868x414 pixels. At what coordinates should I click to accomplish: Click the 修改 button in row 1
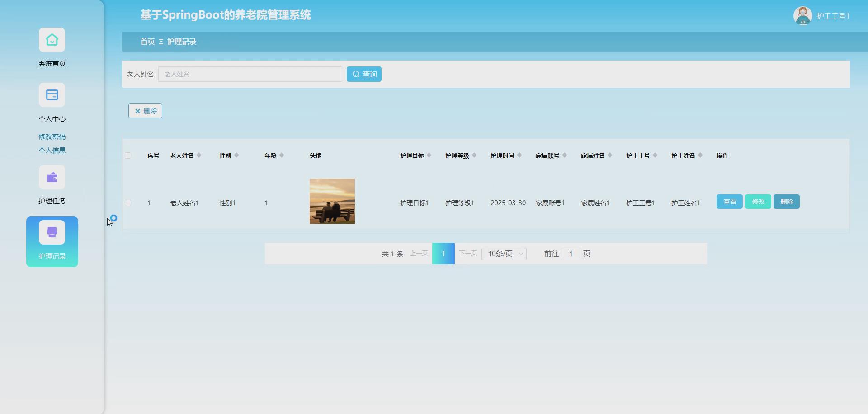(x=758, y=202)
